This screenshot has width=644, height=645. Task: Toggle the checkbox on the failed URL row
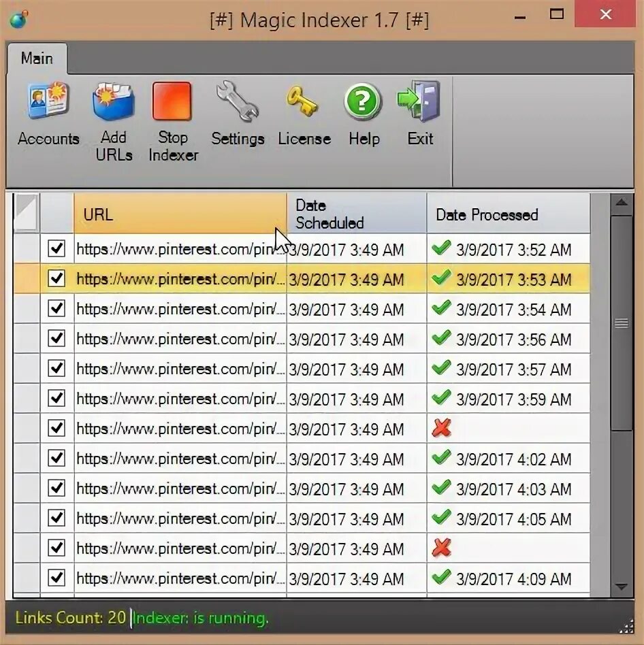57,428
